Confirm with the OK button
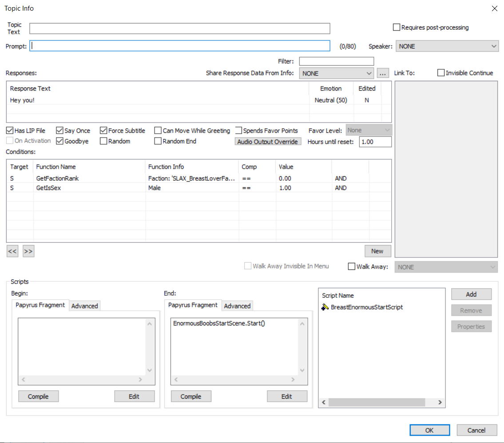 coord(429,430)
